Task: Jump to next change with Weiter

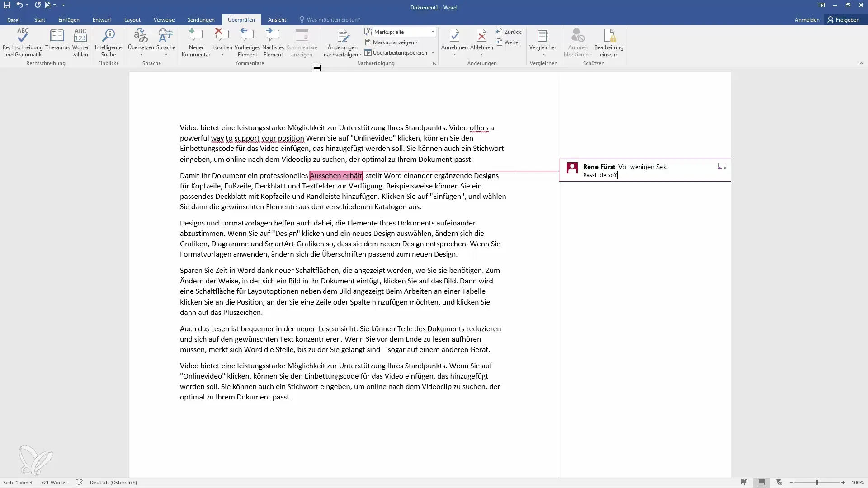Action: tap(508, 42)
